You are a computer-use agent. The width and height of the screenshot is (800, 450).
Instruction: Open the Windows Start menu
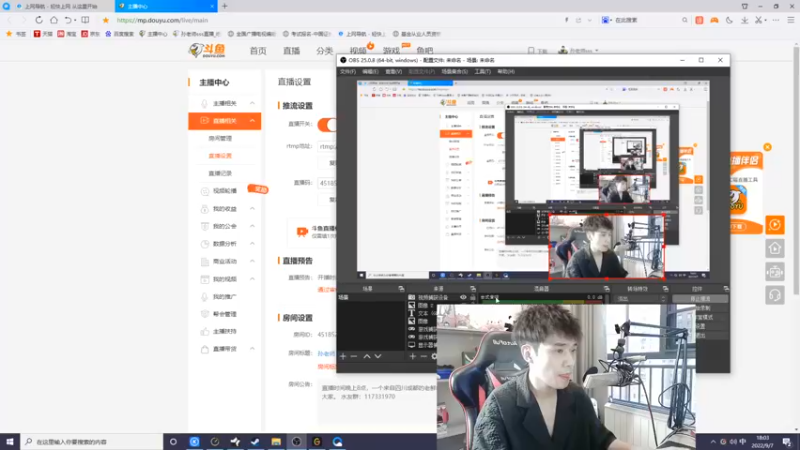click(10, 442)
